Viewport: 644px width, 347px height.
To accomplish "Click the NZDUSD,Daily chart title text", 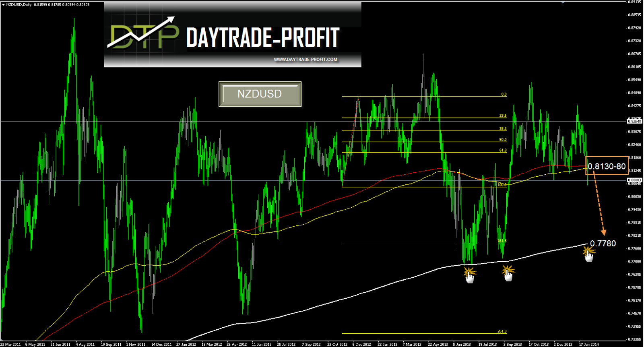I will (x=19, y=5).
